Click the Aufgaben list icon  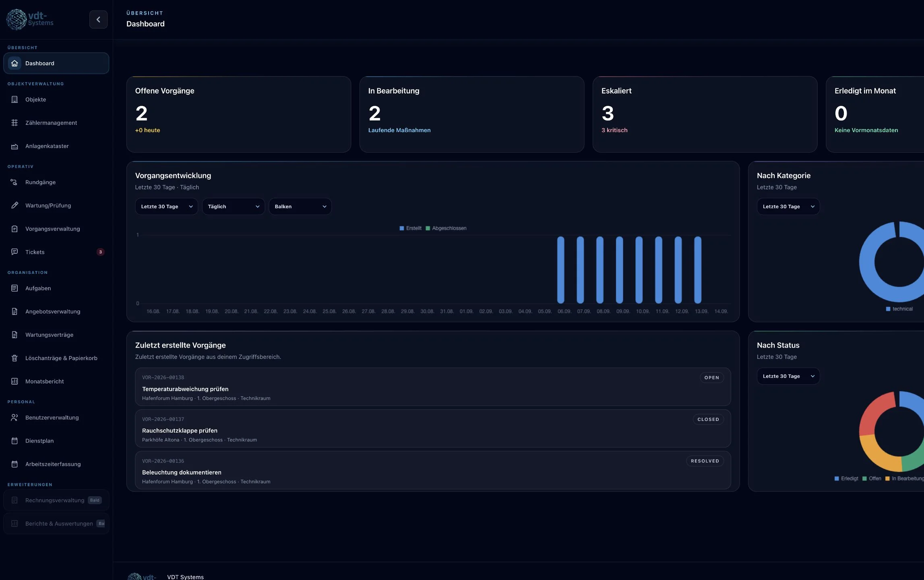[x=14, y=288]
